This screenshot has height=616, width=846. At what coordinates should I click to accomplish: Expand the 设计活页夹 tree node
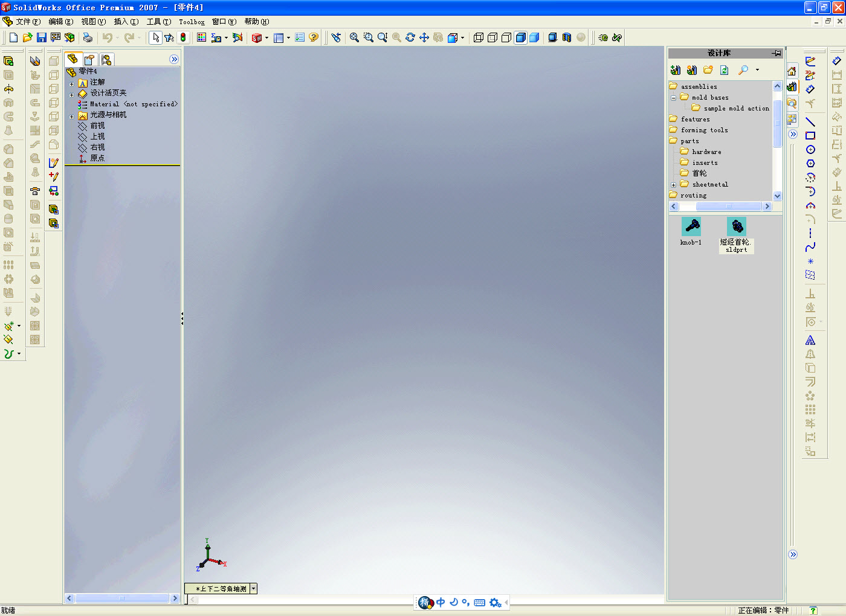point(71,95)
